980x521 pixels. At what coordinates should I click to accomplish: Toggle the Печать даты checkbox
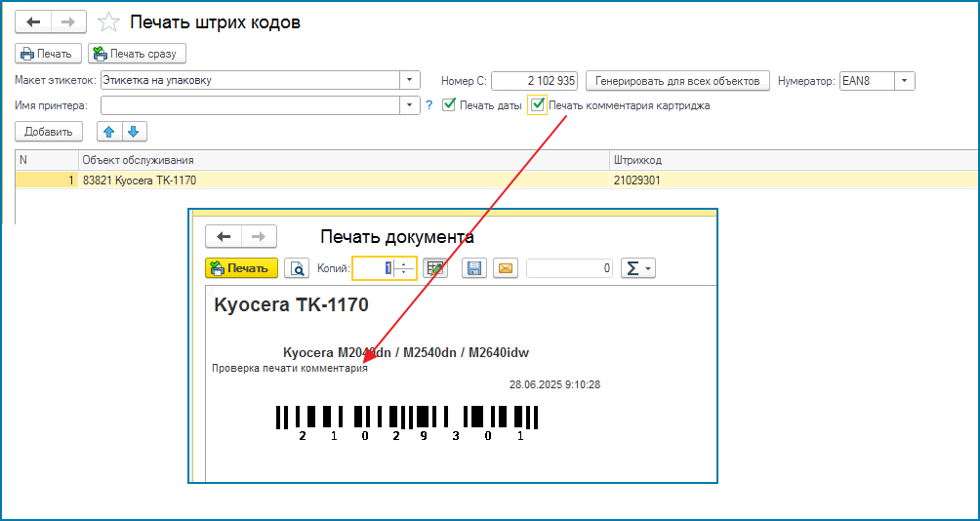(x=448, y=105)
